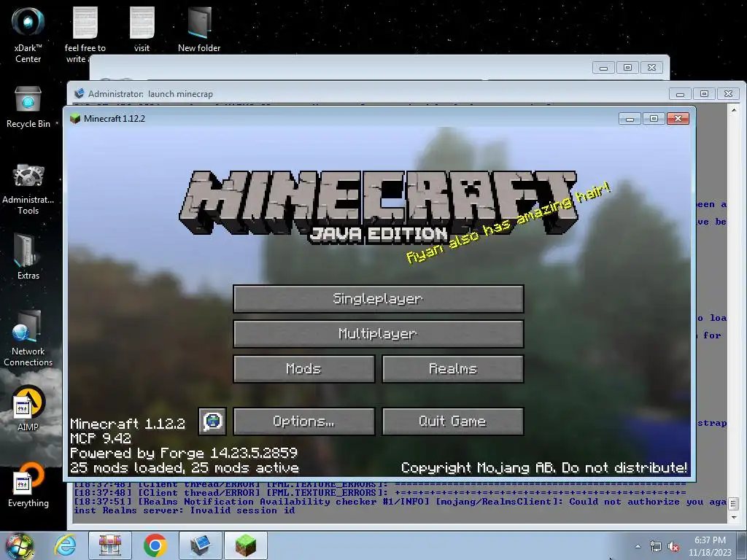Viewport: 747px width, 560px height.
Task: Open the pinned shop-style taskbar app
Action: point(110,545)
